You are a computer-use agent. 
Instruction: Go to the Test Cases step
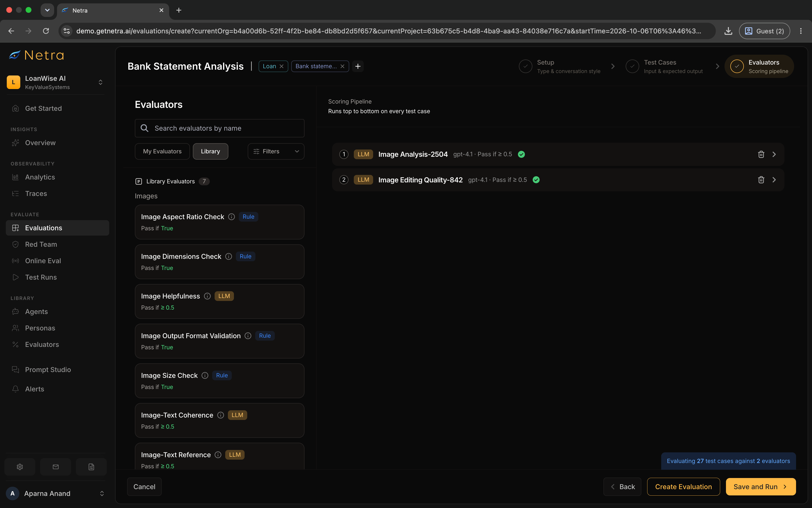[664, 67]
